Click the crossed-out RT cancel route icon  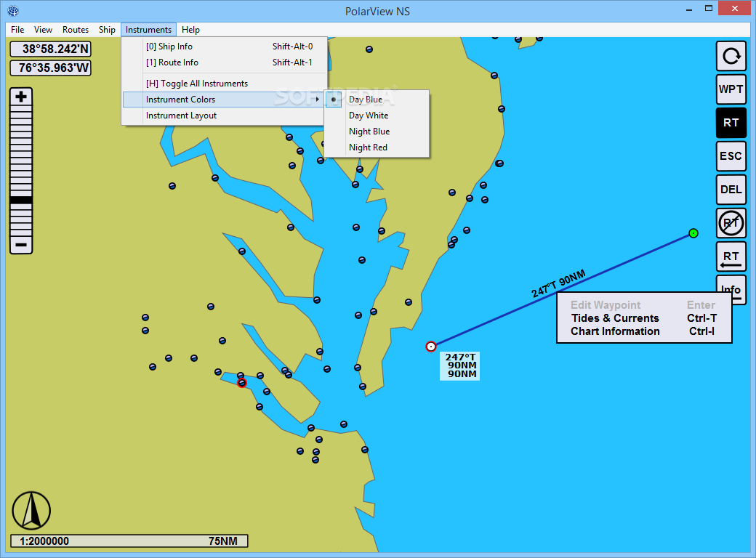pos(731,223)
